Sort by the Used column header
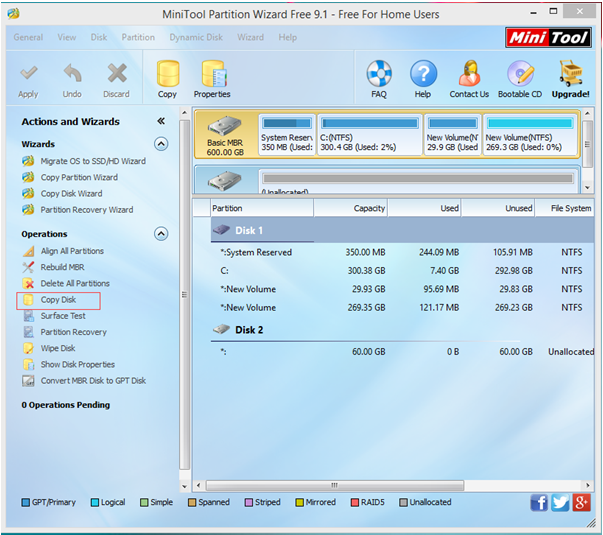Screen dimensions: 603x535 point(425,208)
